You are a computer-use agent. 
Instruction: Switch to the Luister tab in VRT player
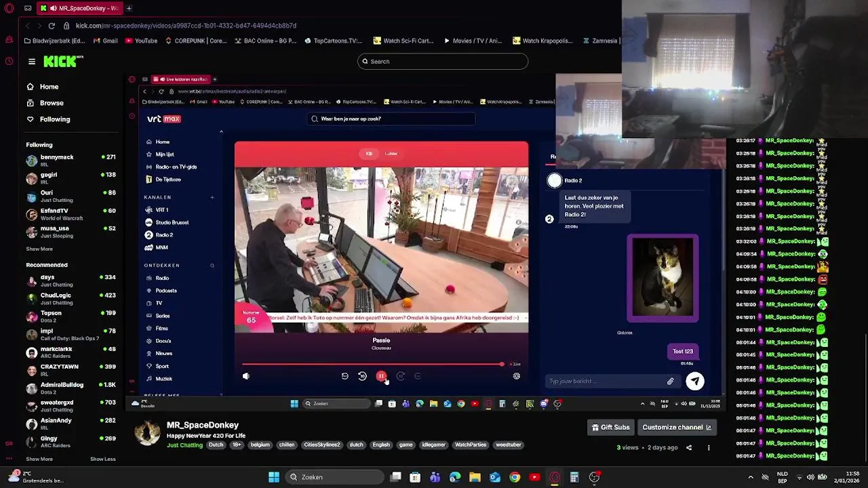point(391,154)
